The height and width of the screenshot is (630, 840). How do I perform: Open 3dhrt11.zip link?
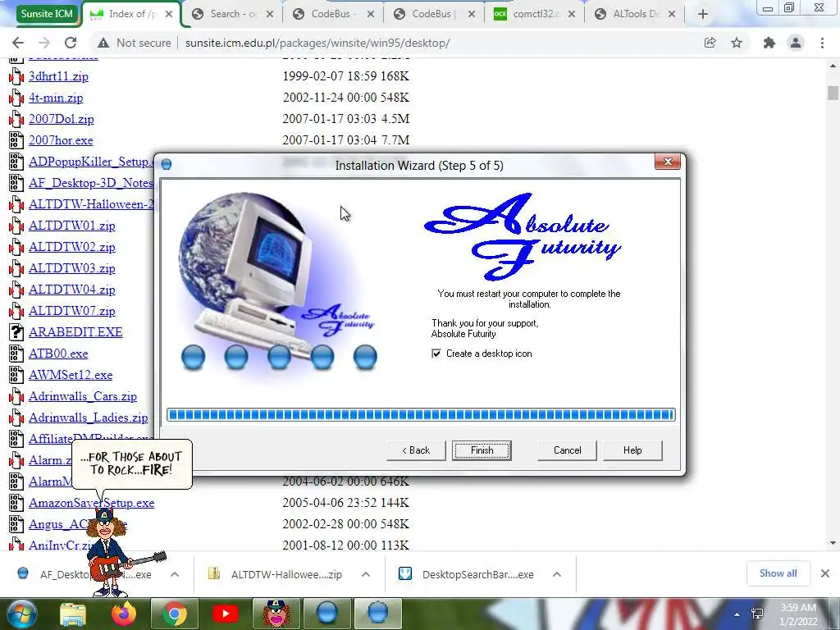[58, 76]
